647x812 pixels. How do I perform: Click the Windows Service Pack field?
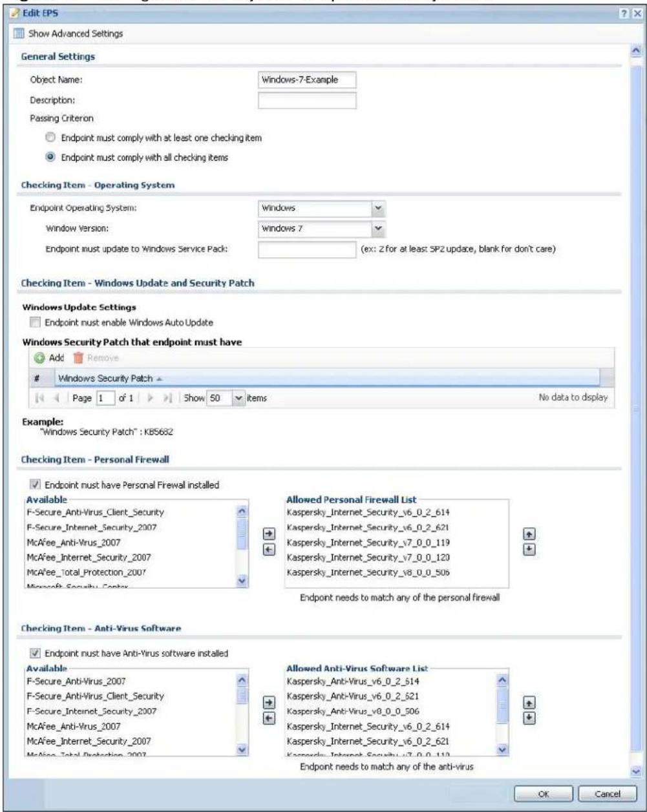coord(307,249)
